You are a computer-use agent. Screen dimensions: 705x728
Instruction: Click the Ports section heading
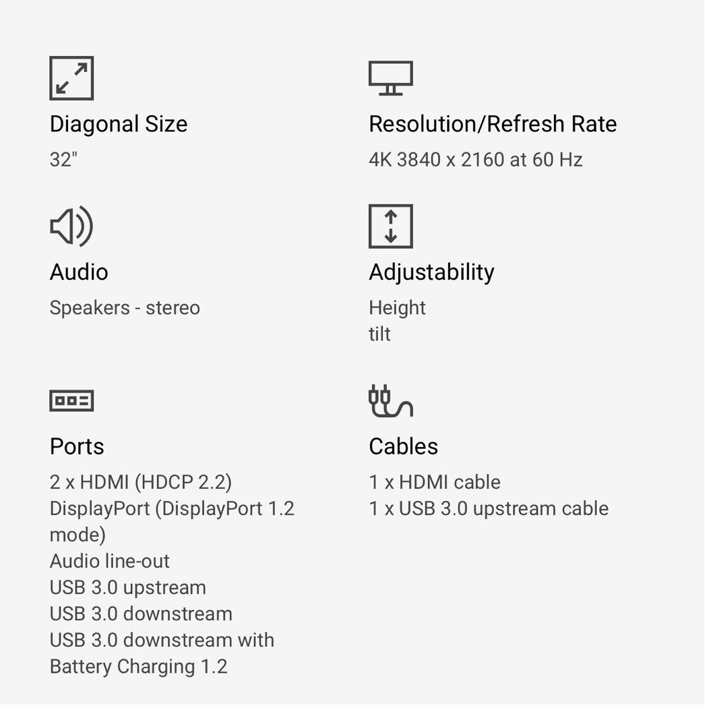pyautogui.click(x=77, y=446)
